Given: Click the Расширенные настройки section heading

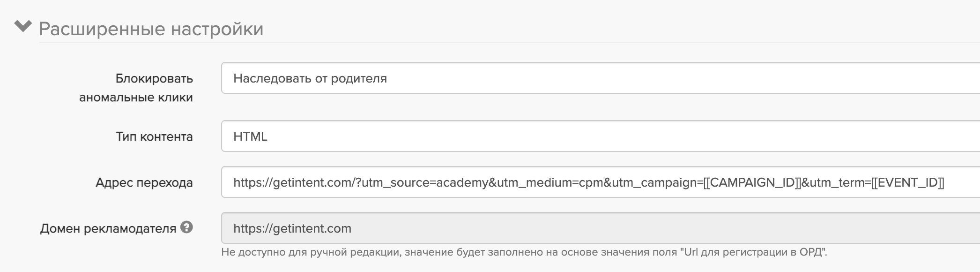Looking at the screenshot, I should pyautogui.click(x=151, y=29).
